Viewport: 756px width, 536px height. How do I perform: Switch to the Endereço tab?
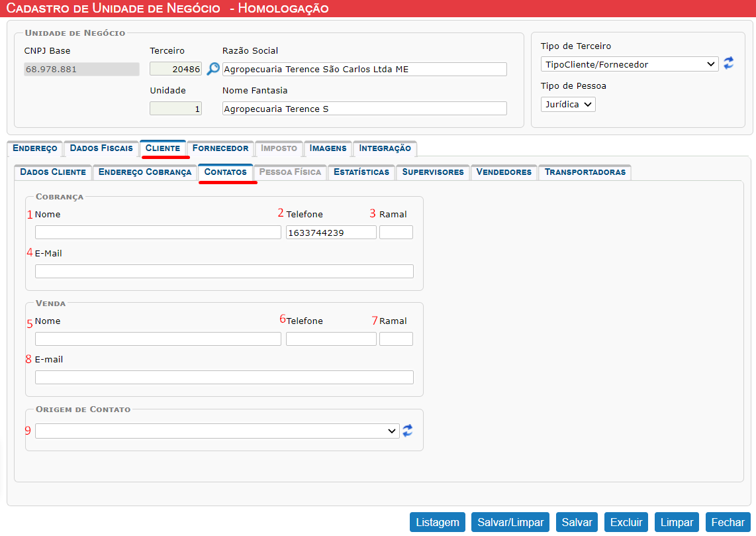pos(34,148)
